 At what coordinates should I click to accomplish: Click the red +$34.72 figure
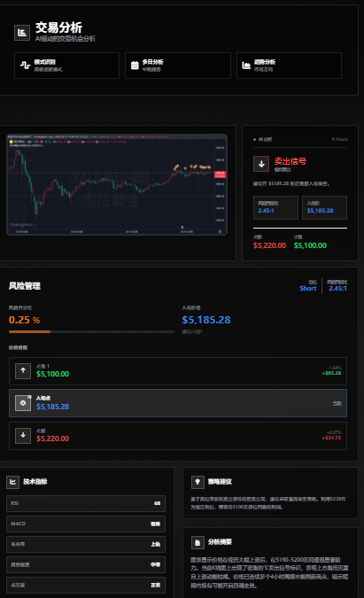point(331,438)
